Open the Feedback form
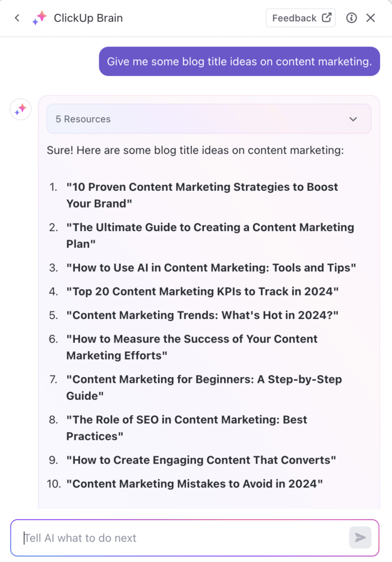 pyautogui.click(x=295, y=17)
